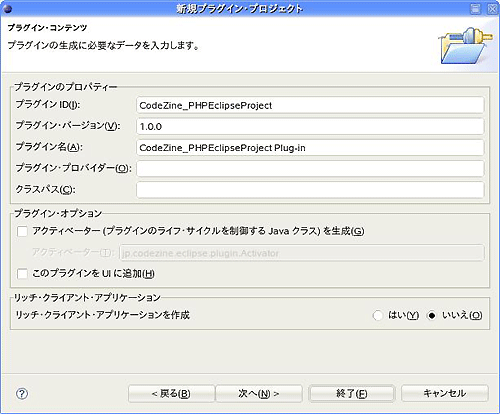Image resolution: width=500 pixels, height=414 pixels.
Task: Finish wizard with 終了 button
Action: coord(352,394)
